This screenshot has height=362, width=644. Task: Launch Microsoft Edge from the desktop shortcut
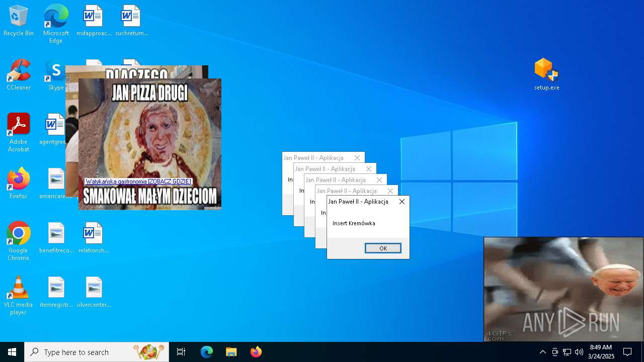click(56, 24)
